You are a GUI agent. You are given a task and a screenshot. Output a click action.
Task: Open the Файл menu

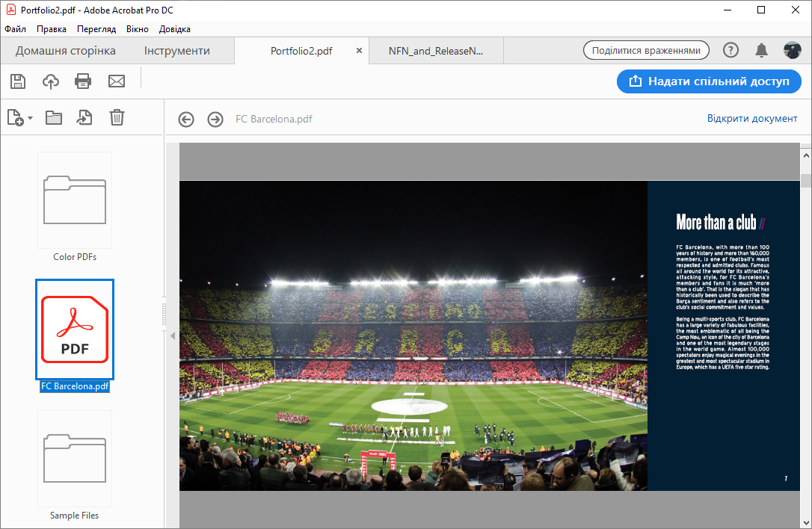(16, 29)
